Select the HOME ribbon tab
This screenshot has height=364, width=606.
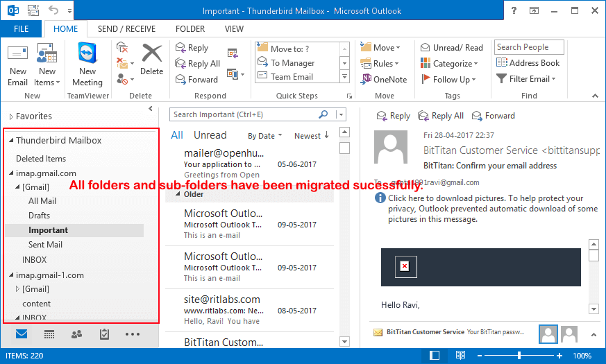tap(65, 29)
